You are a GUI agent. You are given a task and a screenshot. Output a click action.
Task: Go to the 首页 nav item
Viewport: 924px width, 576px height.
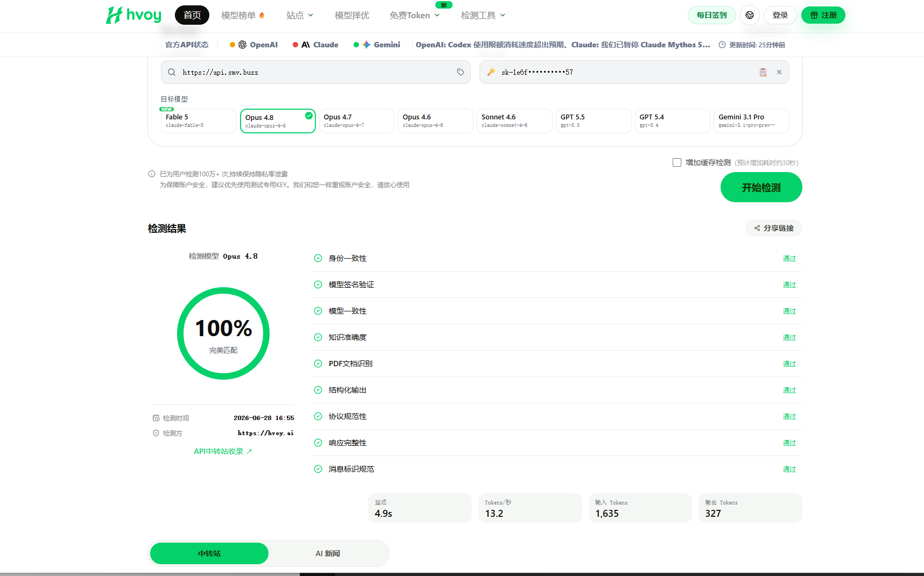(192, 15)
